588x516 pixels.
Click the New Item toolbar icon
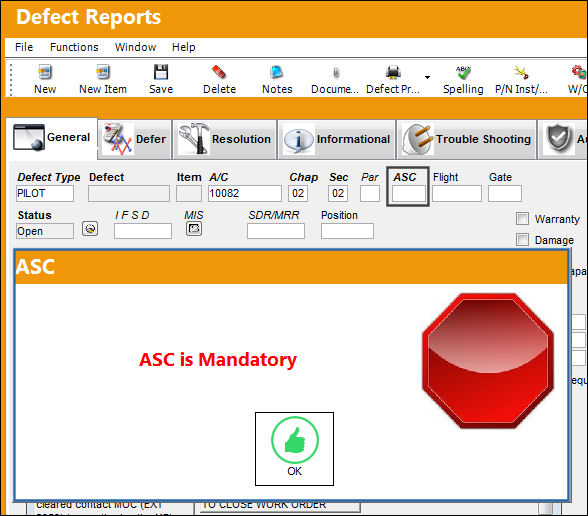click(x=103, y=72)
